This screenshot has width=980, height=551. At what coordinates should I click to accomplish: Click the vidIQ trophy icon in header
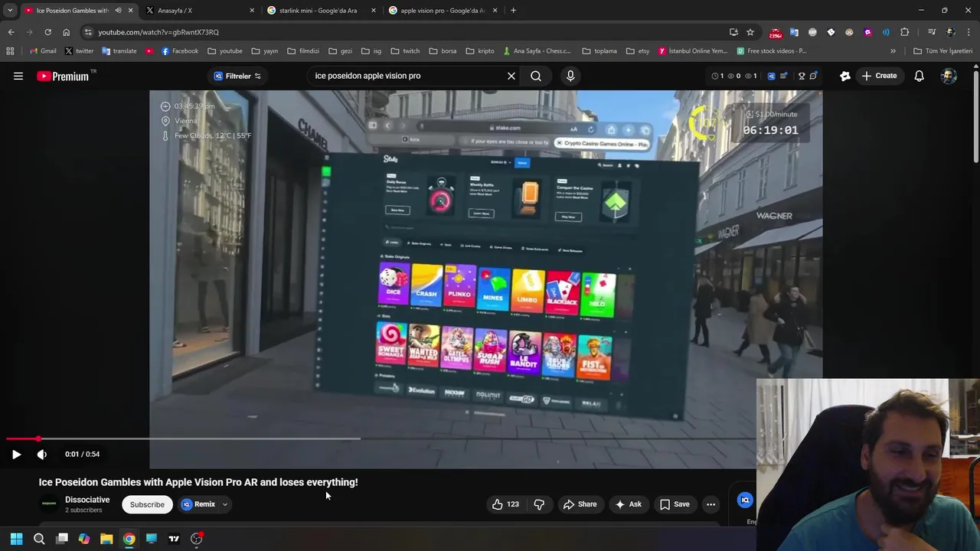tap(802, 76)
